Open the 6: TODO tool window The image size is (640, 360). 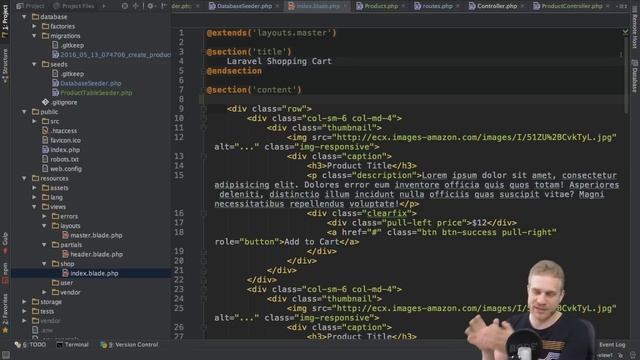point(31,345)
